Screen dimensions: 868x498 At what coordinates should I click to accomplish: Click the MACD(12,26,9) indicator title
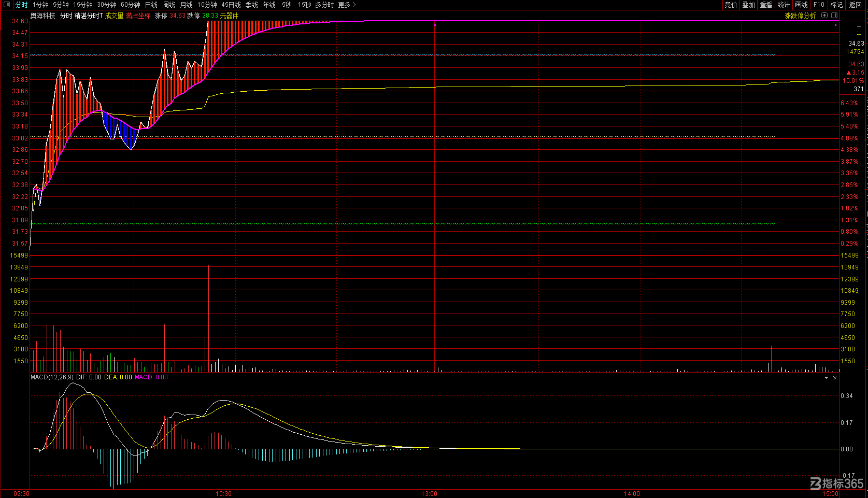[x=52, y=377]
